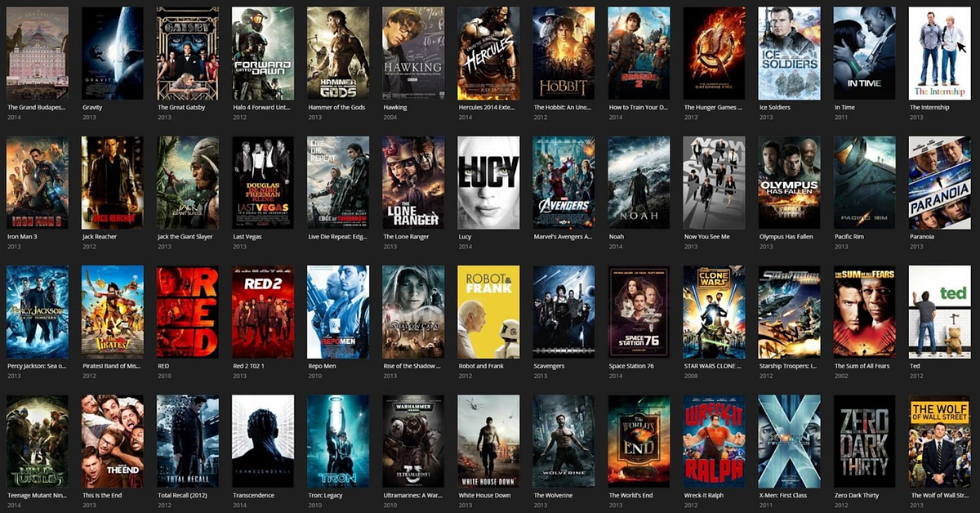980x513 pixels.
Task: Open Ultramarines Warhammer poster
Action: pyautogui.click(x=413, y=441)
